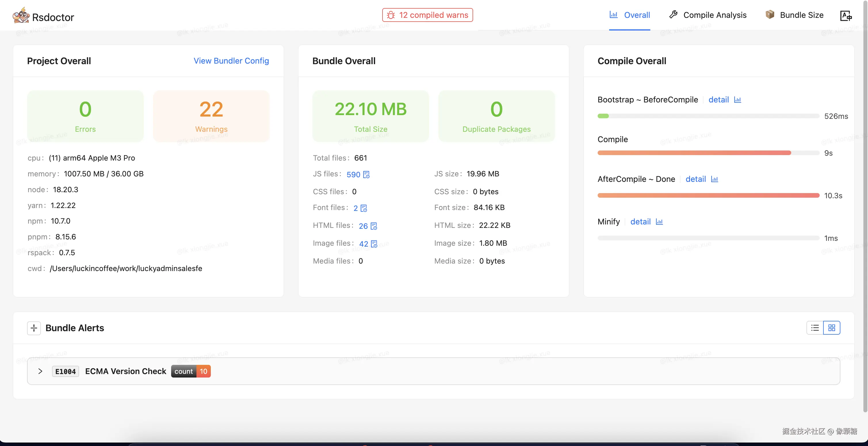Toggle Bundle Alerts collapse button
The image size is (868, 446).
(x=34, y=328)
